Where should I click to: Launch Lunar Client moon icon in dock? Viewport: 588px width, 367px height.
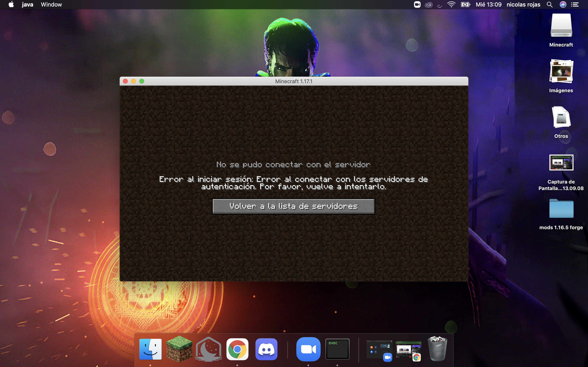pos(208,349)
